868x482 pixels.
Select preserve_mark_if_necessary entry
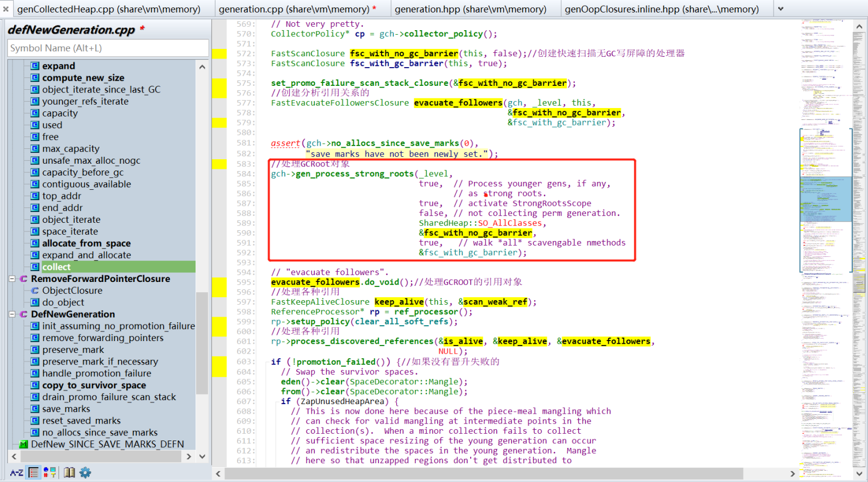(100, 361)
